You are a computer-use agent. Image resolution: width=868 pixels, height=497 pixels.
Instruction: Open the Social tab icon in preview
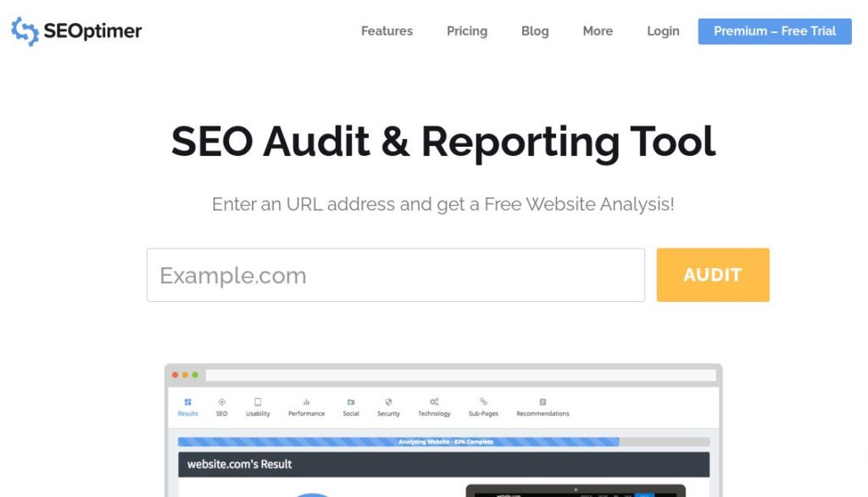(351, 402)
